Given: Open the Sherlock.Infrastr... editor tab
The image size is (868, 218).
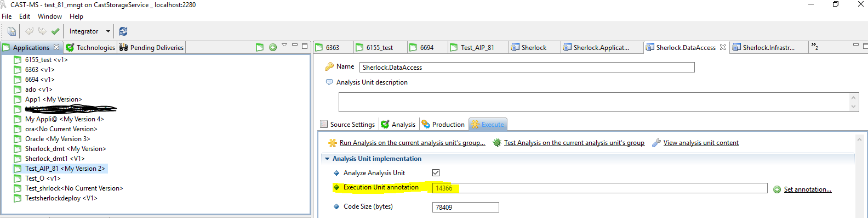Looking at the screenshot, I should (768, 48).
